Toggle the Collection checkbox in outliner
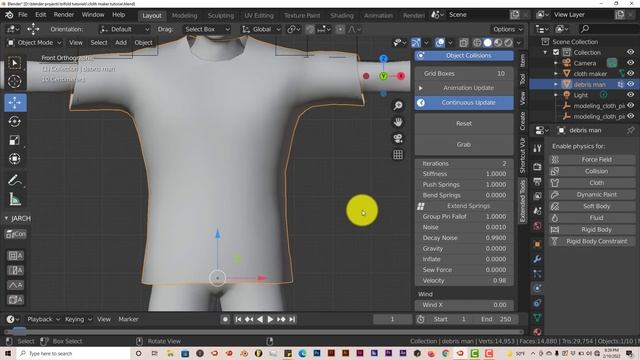 pos(556,52)
